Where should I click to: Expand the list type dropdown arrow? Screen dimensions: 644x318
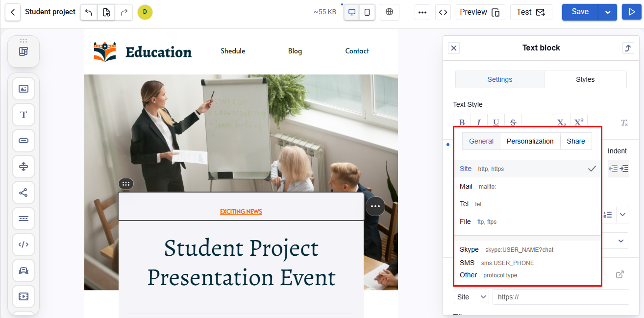pyautogui.click(x=622, y=215)
